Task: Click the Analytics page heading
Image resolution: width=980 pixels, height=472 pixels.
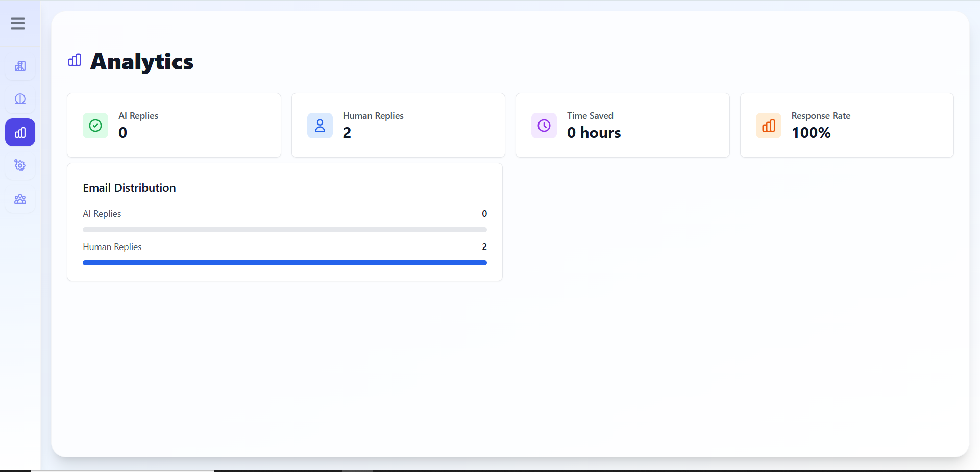Action: point(142,62)
